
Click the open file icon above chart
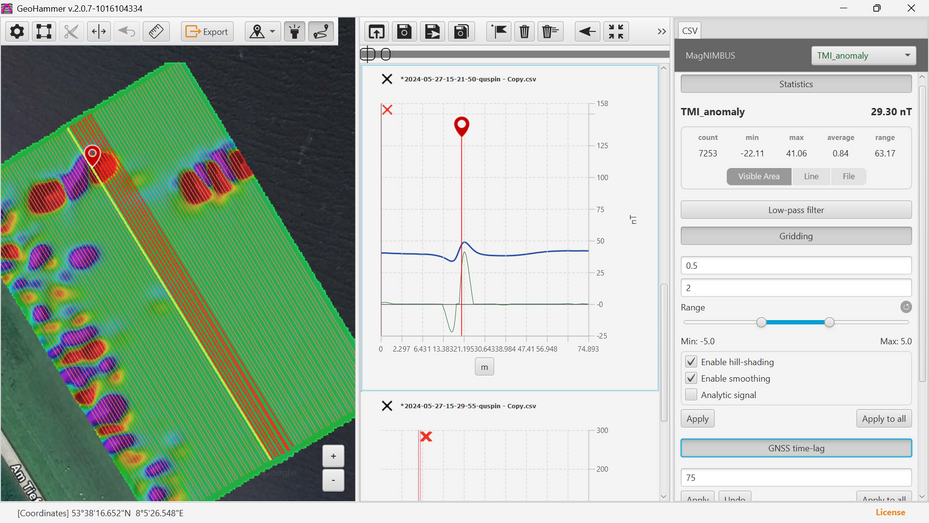(x=376, y=31)
